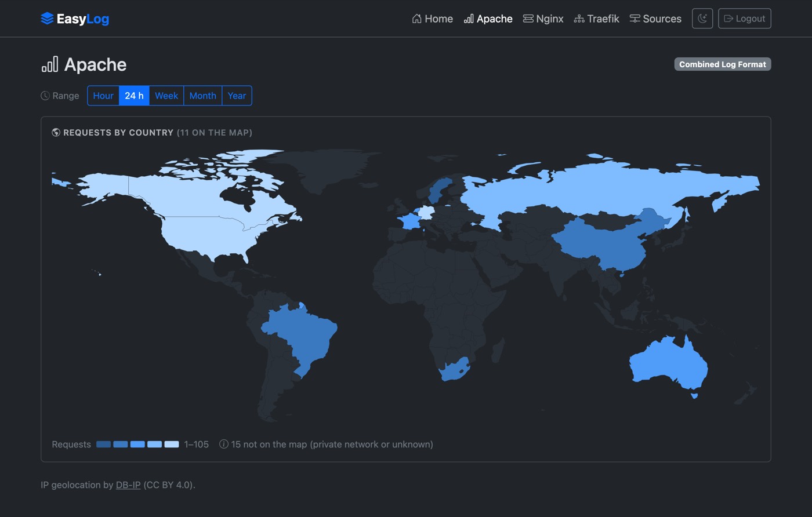
Task: Click Germany on the world map
Action: pos(426,213)
